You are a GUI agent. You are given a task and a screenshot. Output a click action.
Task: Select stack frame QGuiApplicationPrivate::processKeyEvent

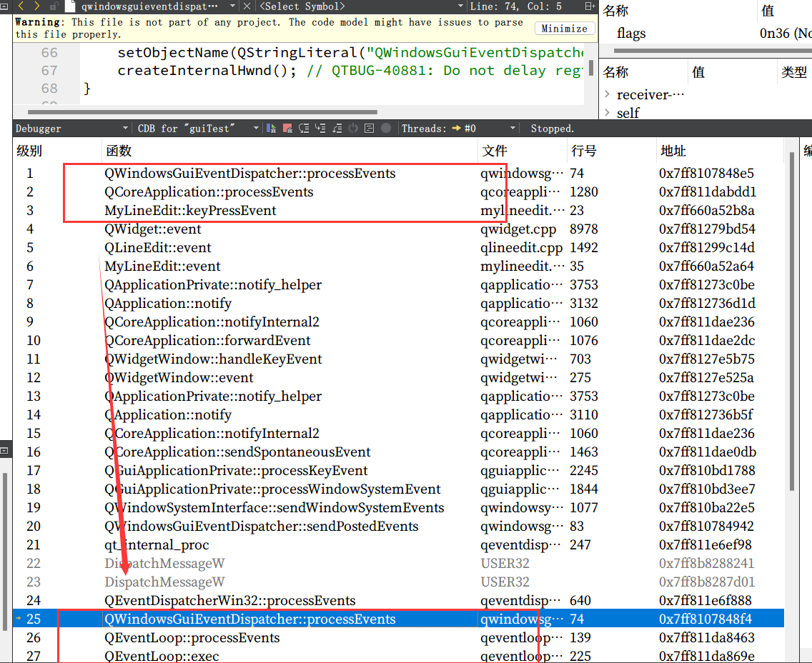[398, 471]
